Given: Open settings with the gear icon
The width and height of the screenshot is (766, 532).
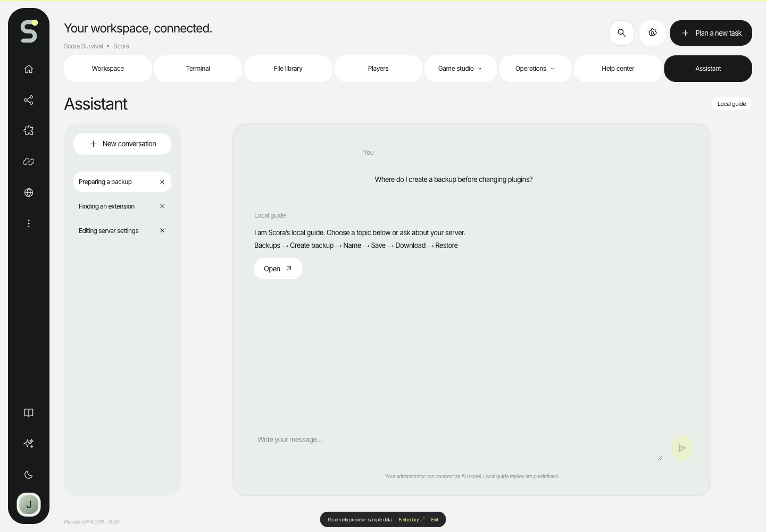Looking at the screenshot, I should point(652,33).
